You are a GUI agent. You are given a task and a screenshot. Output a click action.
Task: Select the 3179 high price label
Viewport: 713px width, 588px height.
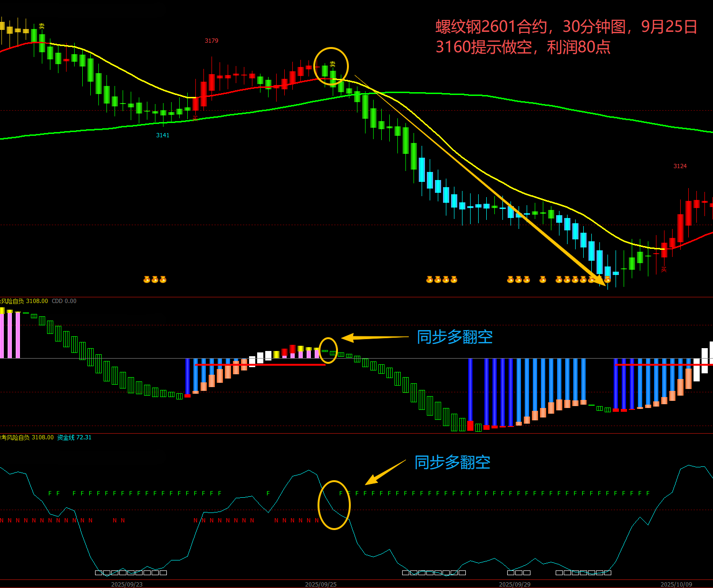tap(212, 41)
